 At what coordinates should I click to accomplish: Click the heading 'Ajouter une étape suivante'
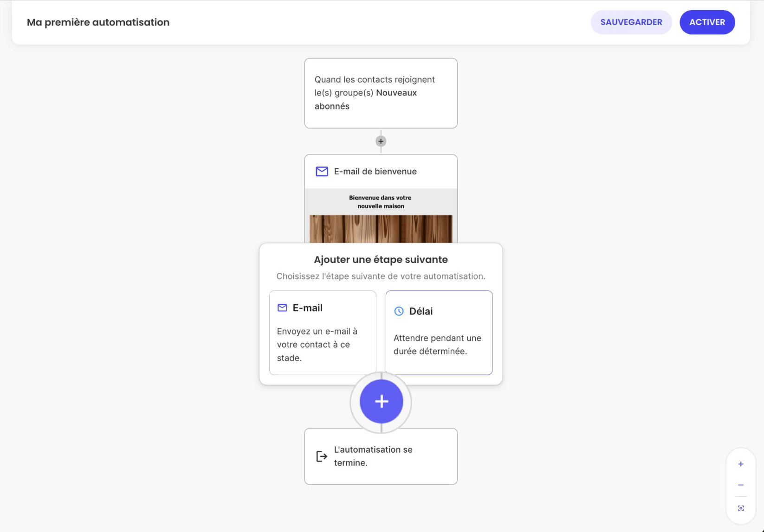[381, 260]
